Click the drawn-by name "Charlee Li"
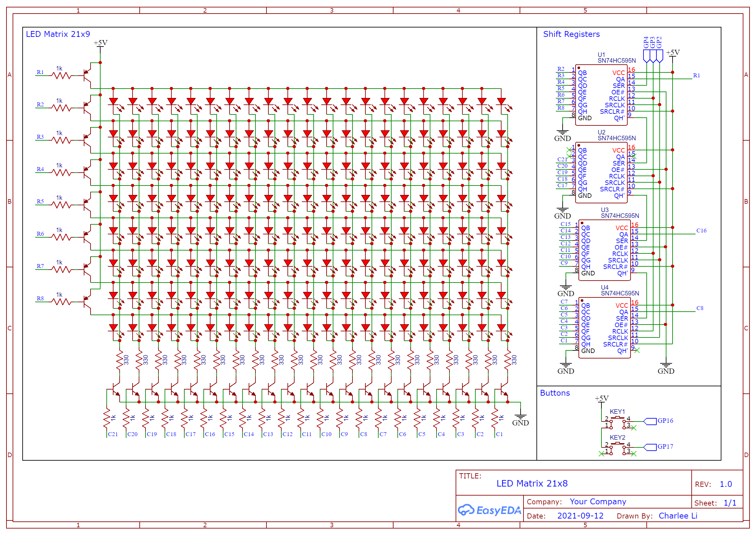The image size is (756, 535). (x=678, y=516)
